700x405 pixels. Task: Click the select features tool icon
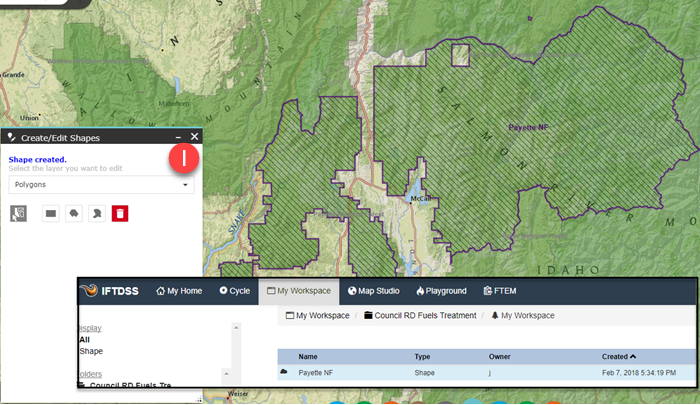click(x=18, y=212)
